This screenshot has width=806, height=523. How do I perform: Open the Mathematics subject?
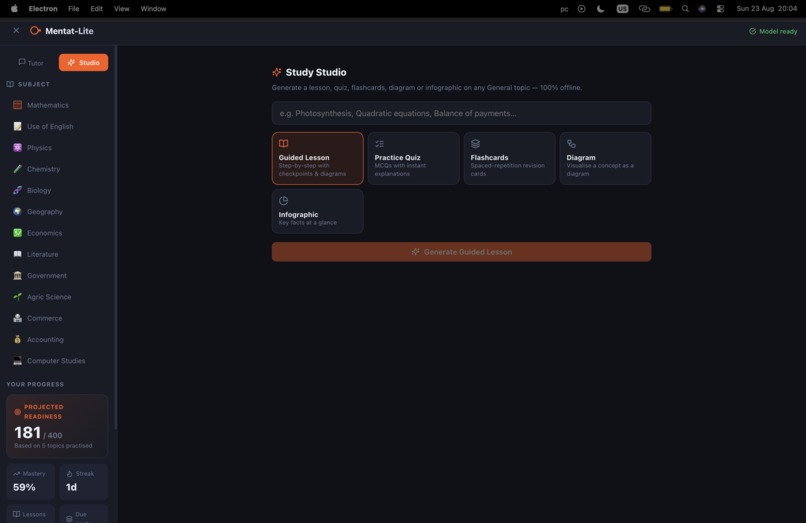[x=57, y=105]
